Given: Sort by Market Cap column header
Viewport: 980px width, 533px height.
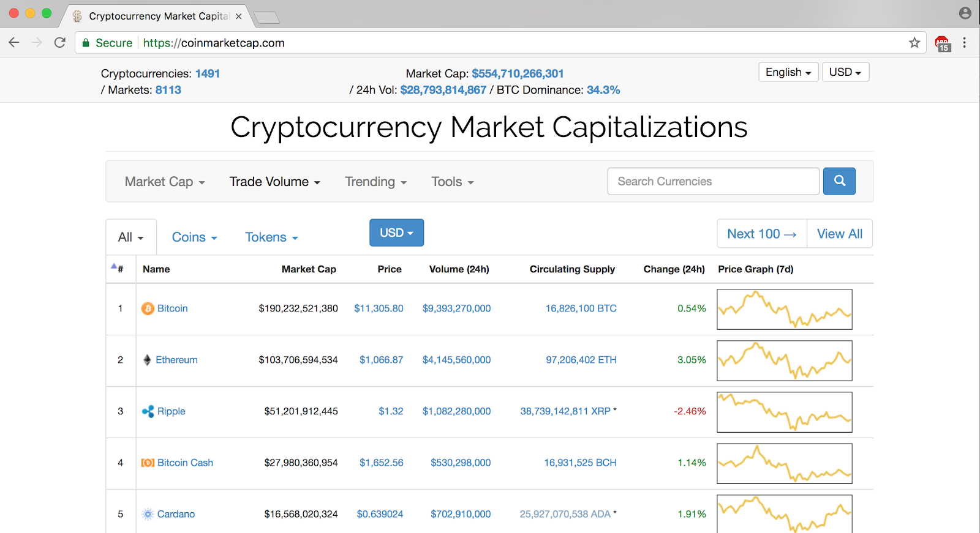Looking at the screenshot, I should click(x=309, y=269).
